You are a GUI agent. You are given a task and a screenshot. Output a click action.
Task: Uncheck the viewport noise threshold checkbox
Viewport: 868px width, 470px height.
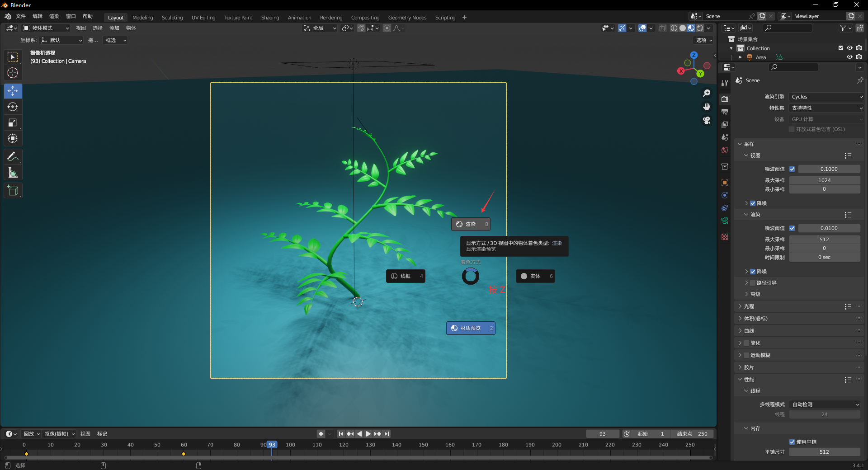pyautogui.click(x=792, y=169)
